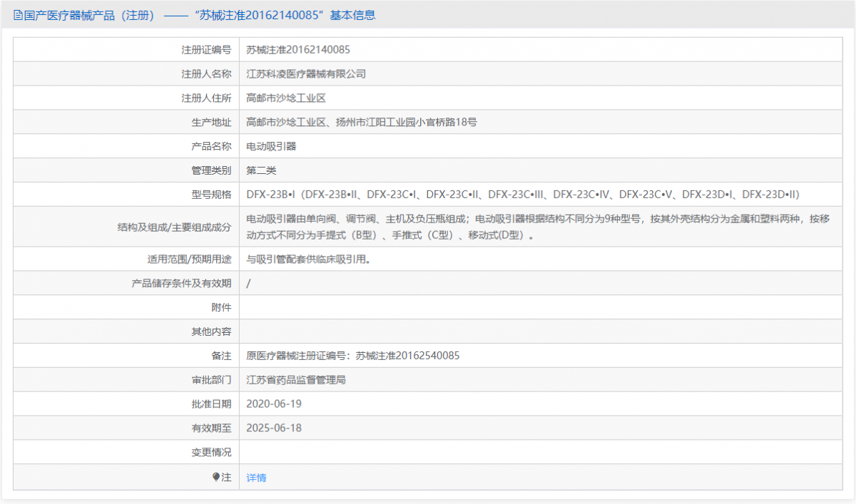Select the page title 国产医疗器械产品（注册）基本信息
Image resolution: width=856 pixels, height=504 pixels.
[x=194, y=15]
